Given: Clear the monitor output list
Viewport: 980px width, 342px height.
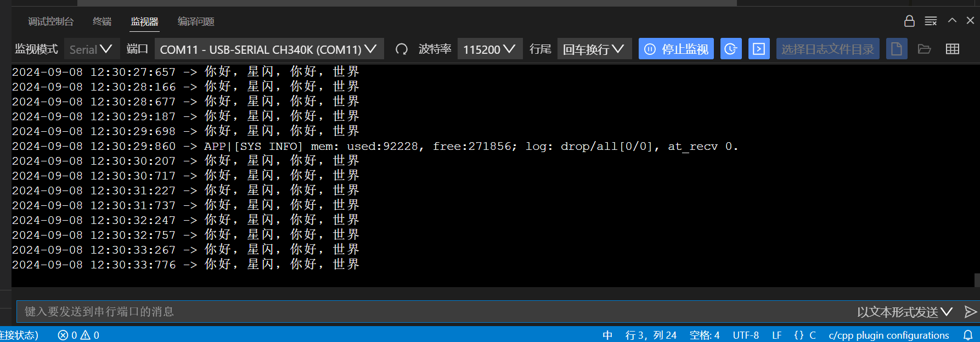Looking at the screenshot, I should [931, 21].
